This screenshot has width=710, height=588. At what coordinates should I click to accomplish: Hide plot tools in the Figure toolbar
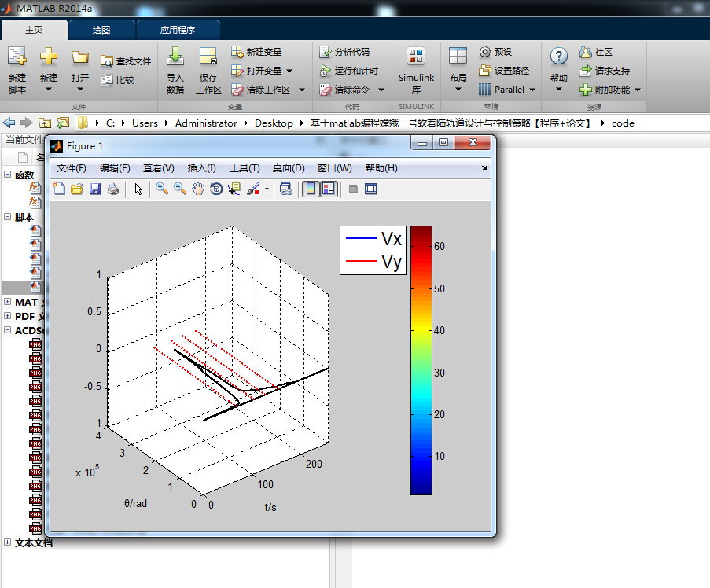pyautogui.click(x=353, y=189)
